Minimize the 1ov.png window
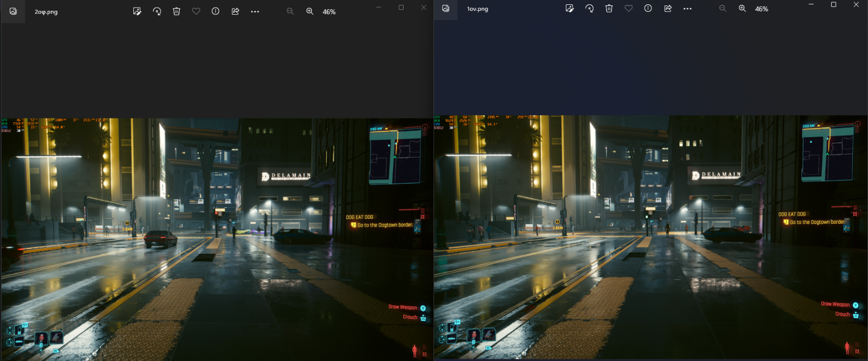This screenshot has width=868, height=361. pyautogui.click(x=811, y=4)
